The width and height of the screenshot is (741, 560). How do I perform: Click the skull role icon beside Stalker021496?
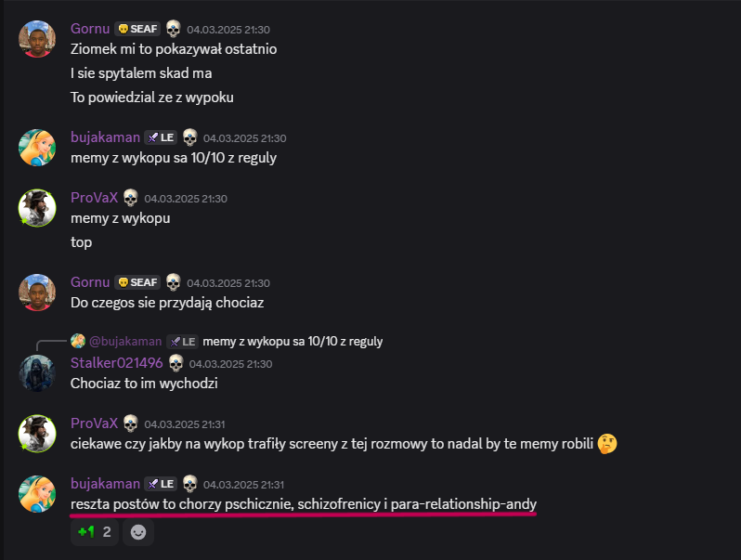(x=175, y=363)
